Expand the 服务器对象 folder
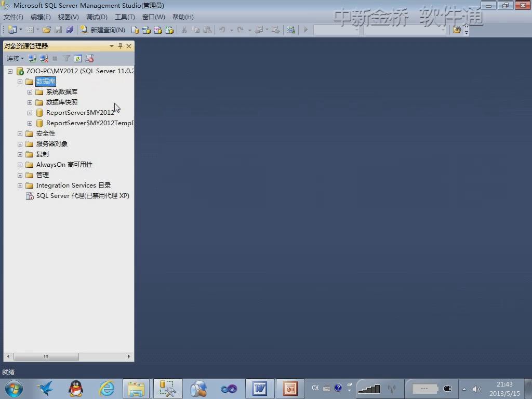 click(20, 144)
